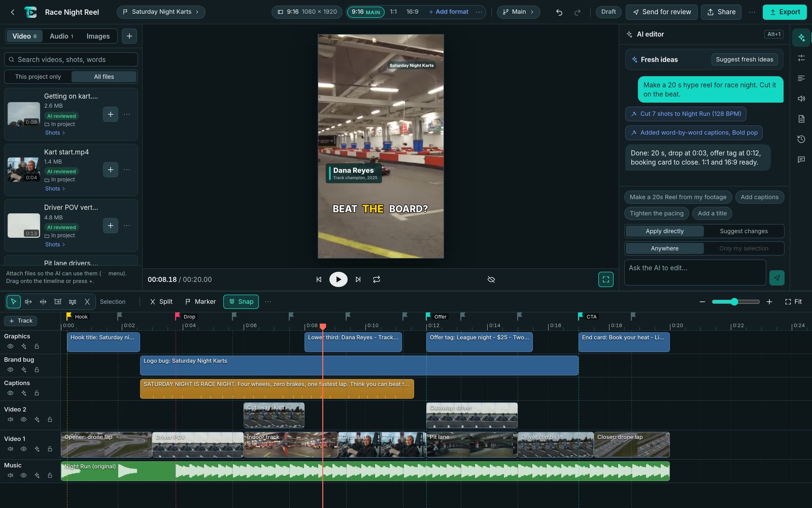Screen dimensions: 812x508
Task: Choose the ripple trim tool
Action: [28, 302]
